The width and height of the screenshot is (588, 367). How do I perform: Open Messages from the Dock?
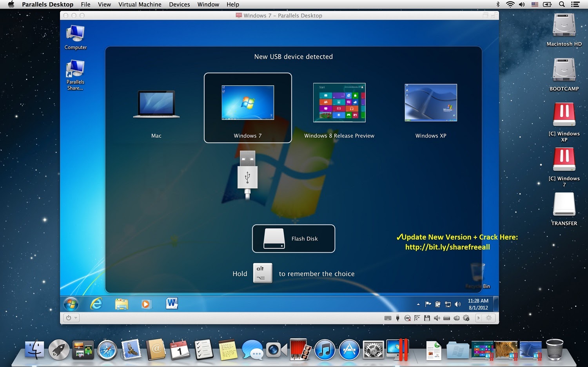click(252, 349)
